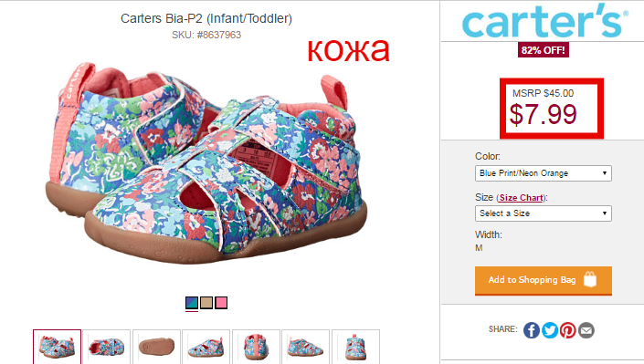
Task: Open the Color dropdown Blue Print/Neon Orange
Action: click(543, 173)
